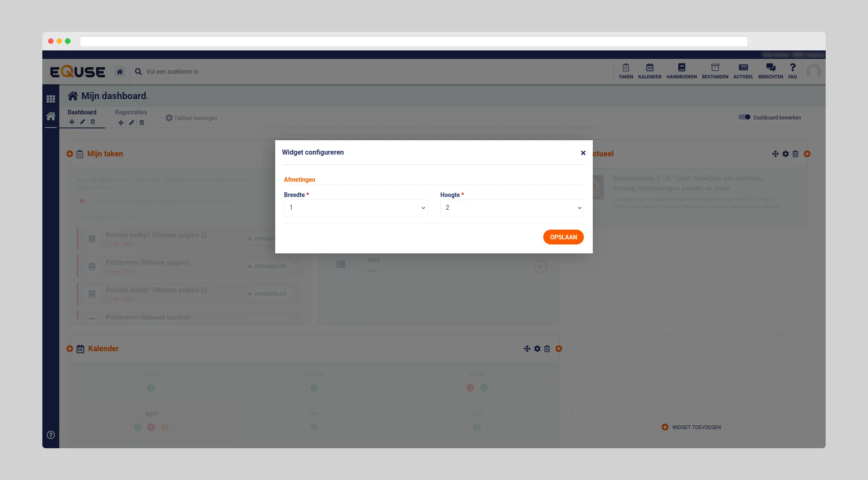Select the Dashboard tab

coord(82,112)
